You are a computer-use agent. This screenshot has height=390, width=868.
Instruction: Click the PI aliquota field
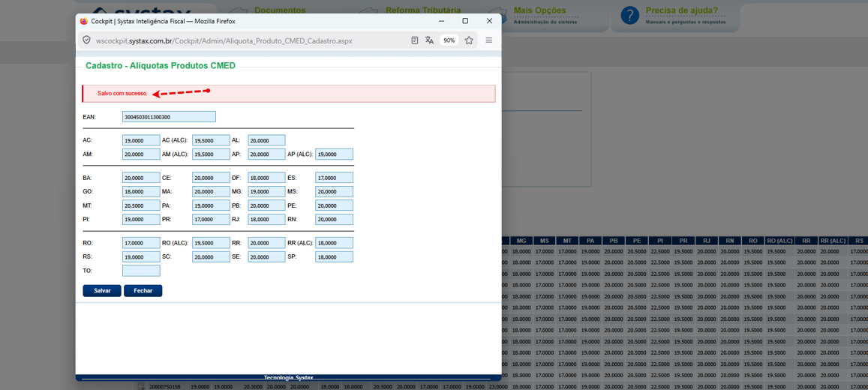tap(141, 220)
